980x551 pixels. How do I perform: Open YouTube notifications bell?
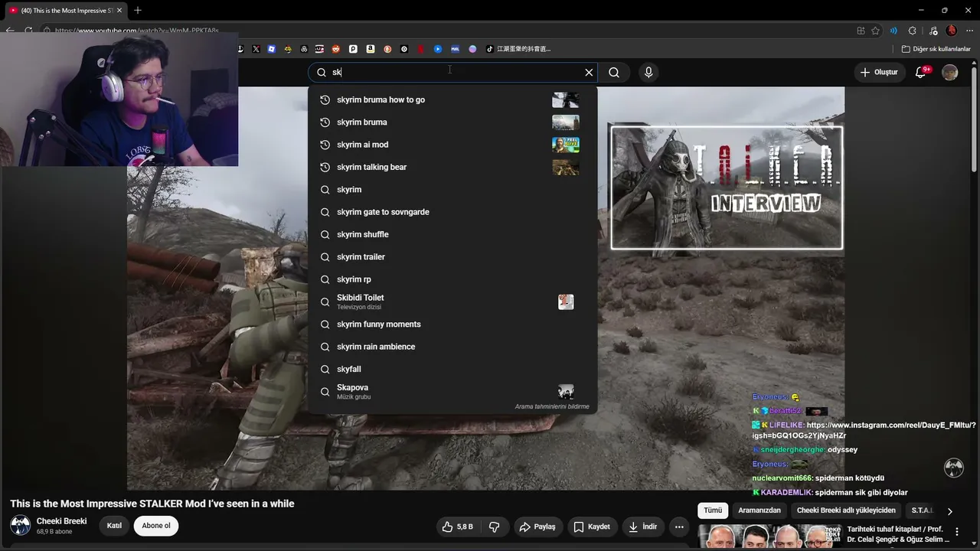click(x=921, y=72)
